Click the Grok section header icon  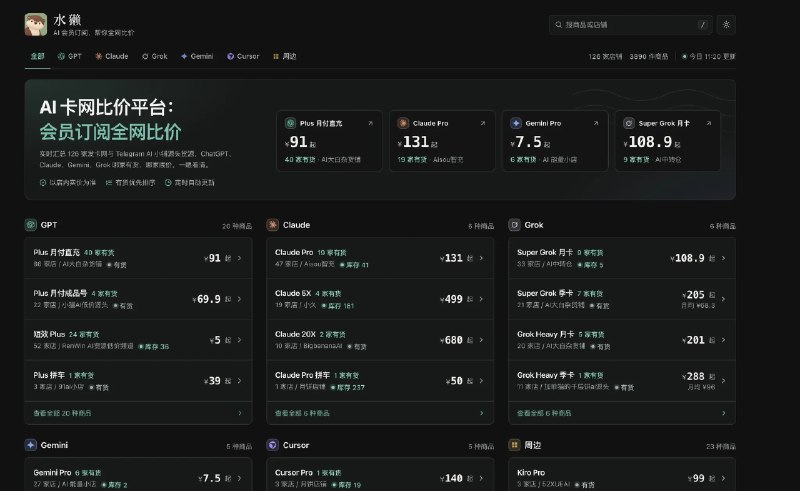pos(514,225)
